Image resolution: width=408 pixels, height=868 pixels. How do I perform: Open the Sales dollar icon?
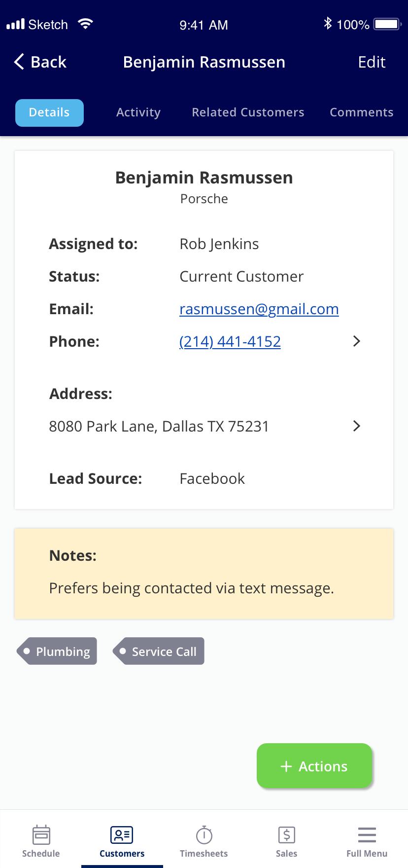point(286,834)
